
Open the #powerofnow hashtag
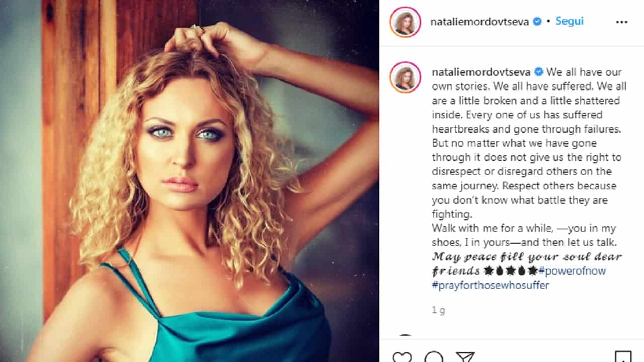pyautogui.click(x=572, y=271)
